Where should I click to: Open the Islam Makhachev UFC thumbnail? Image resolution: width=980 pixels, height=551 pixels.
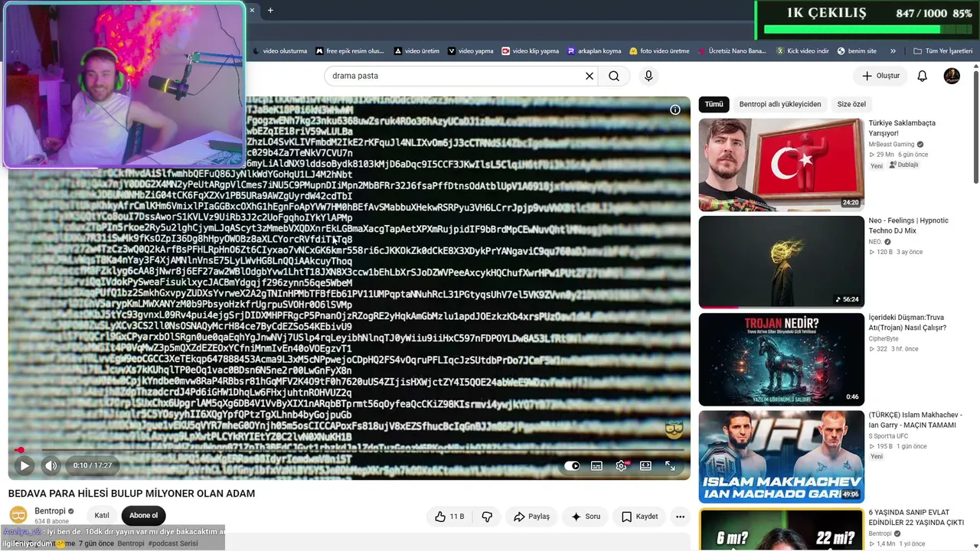[x=781, y=457]
